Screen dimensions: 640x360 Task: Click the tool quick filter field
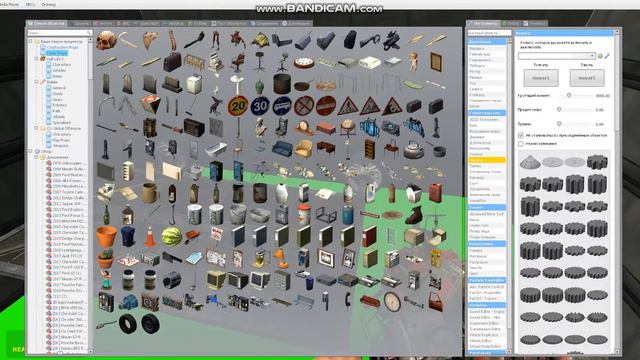click(x=489, y=33)
